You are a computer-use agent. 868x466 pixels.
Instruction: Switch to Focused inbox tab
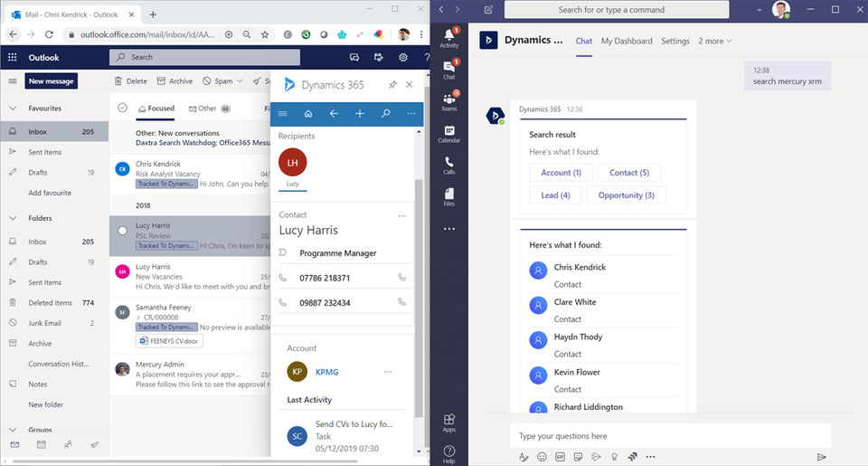click(156, 109)
